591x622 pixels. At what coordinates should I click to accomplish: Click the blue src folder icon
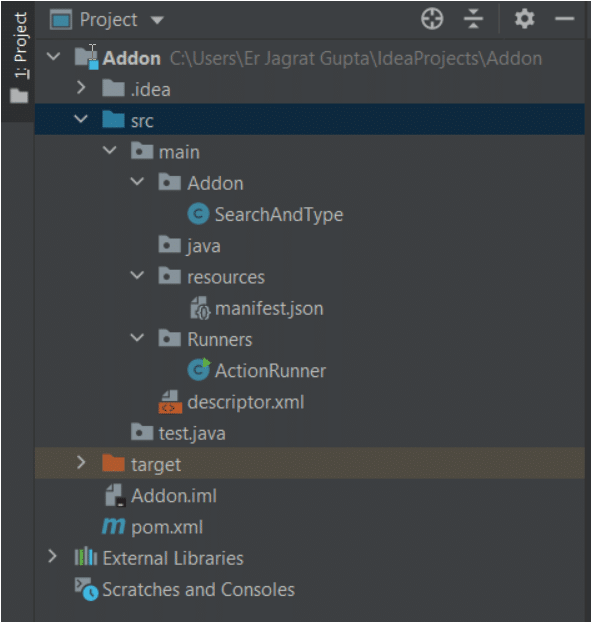click(x=113, y=119)
